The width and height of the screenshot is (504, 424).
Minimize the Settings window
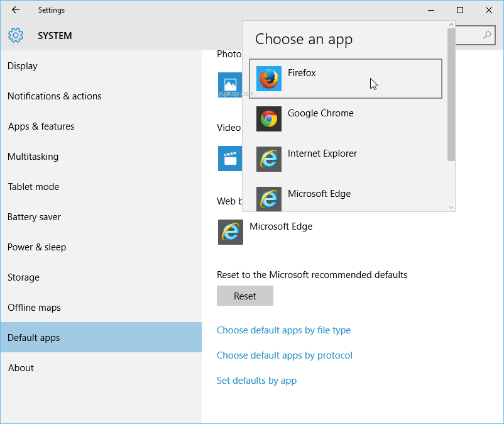431,10
